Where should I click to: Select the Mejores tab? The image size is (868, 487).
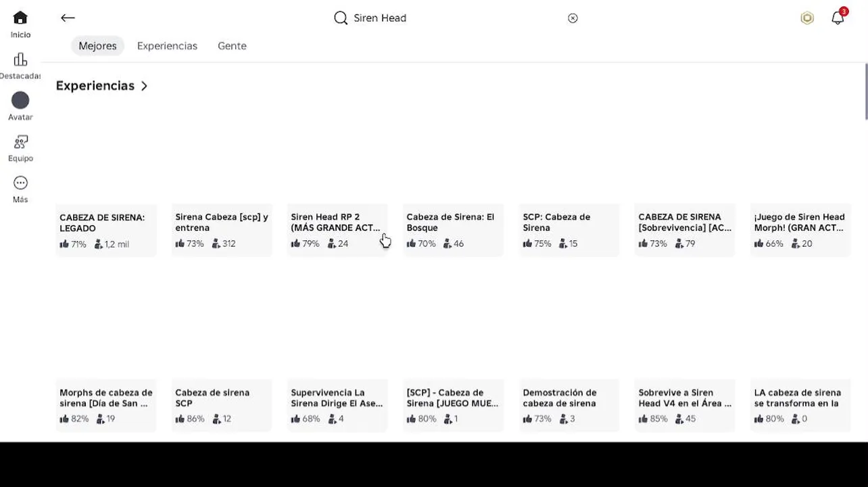[97, 46]
